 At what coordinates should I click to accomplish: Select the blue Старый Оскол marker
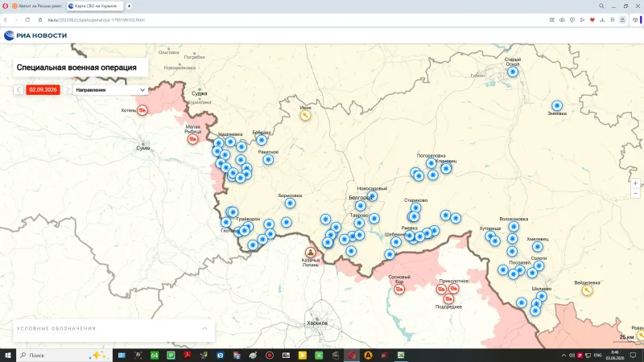tap(513, 72)
